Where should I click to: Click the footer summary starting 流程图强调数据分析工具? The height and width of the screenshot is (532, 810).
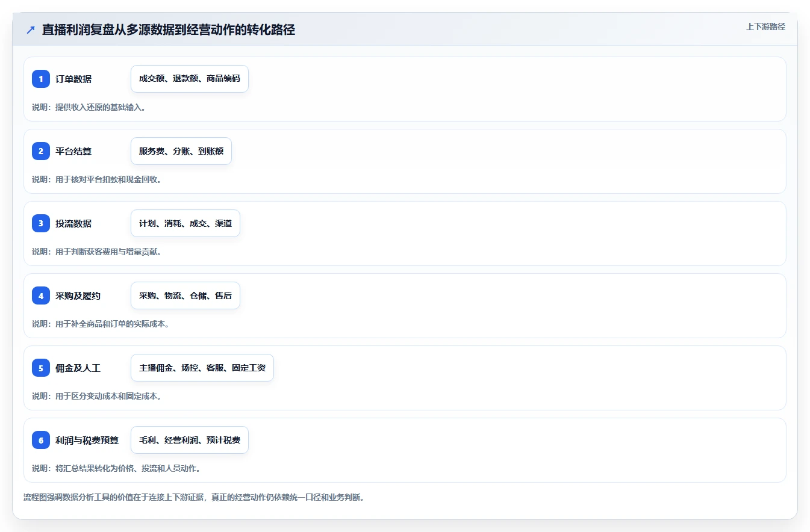pyautogui.click(x=194, y=498)
